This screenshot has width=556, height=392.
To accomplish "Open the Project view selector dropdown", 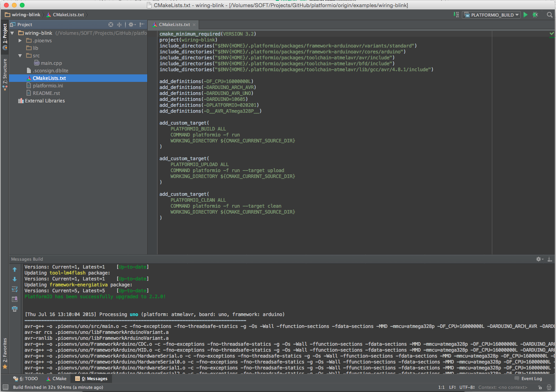I will (x=22, y=25).
